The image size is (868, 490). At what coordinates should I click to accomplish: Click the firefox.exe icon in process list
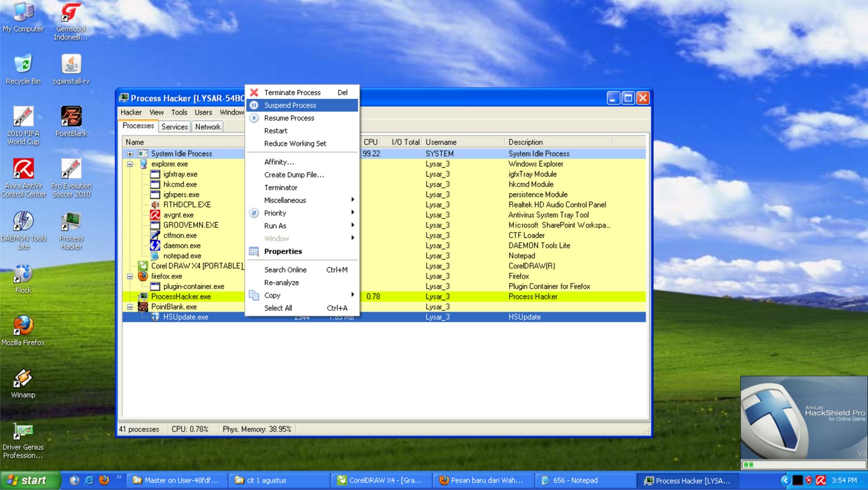tap(143, 276)
